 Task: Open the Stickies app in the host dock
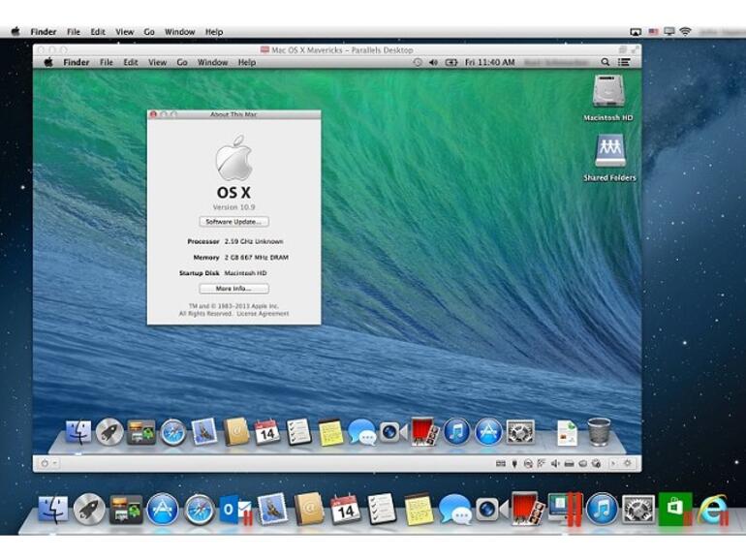418,508
